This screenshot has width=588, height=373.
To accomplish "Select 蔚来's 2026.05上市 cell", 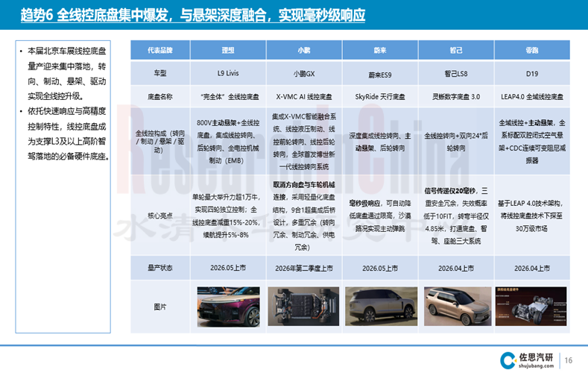I will pyautogui.click(x=380, y=268).
